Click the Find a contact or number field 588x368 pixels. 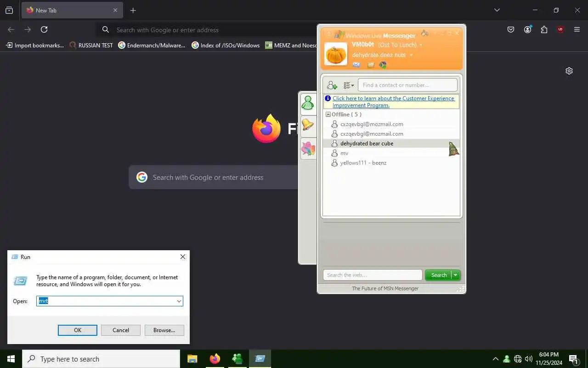(x=407, y=85)
